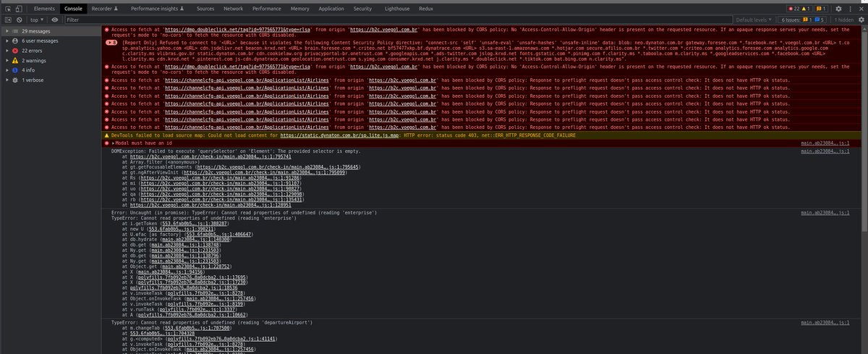Expand the 4 info group
This screenshot has height=354, width=868.
click(6, 70)
